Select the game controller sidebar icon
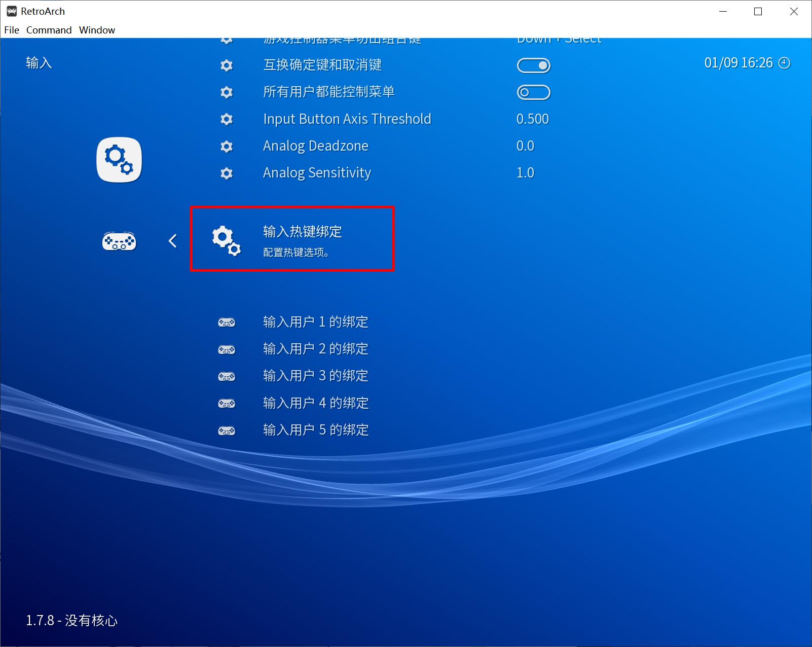The image size is (812, 647). pos(119,241)
